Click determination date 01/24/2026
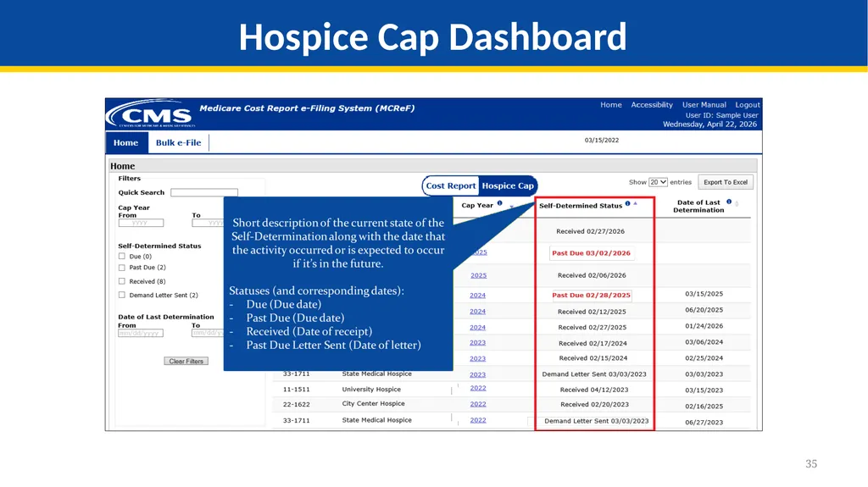Viewport: 868px width, 487px height. (704, 327)
